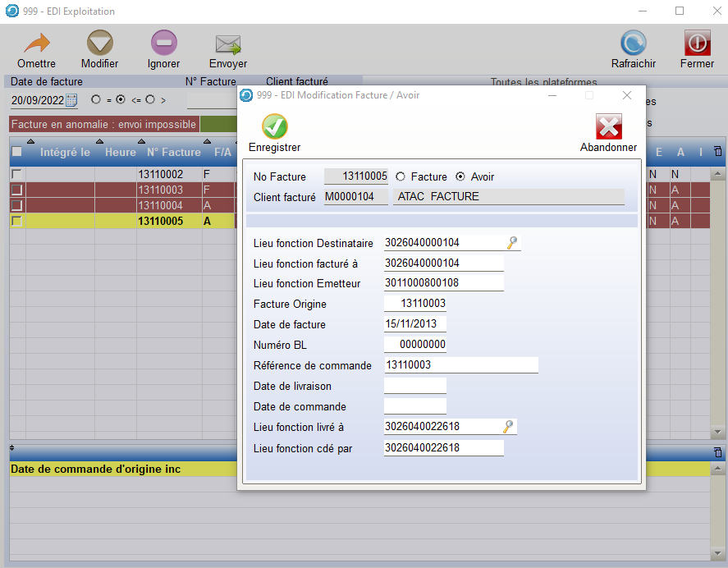728x568 pixels.
Task: Check the box for invoice 13110002 row
Action: click(x=16, y=174)
